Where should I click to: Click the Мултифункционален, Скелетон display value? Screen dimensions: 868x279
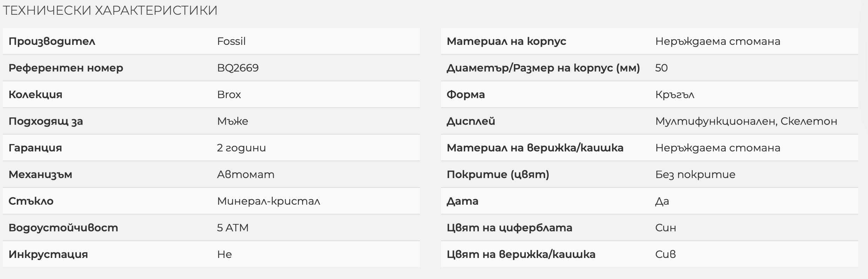click(x=746, y=121)
